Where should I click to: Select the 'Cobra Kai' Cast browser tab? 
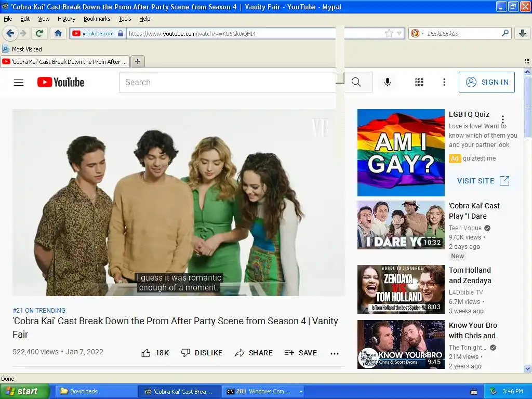click(x=65, y=62)
